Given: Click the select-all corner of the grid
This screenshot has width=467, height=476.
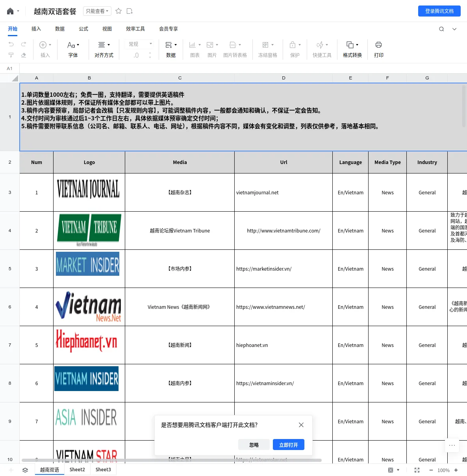Looking at the screenshot, I should coord(10,78).
